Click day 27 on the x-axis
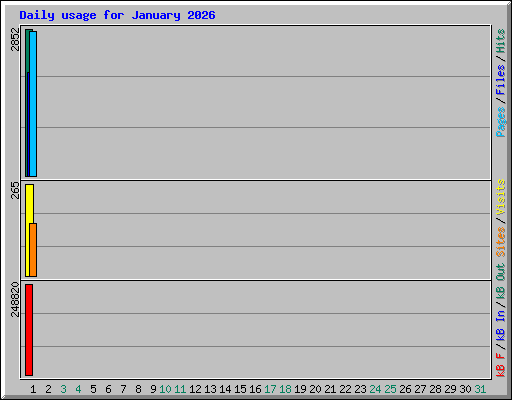 pyautogui.click(x=420, y=389)
